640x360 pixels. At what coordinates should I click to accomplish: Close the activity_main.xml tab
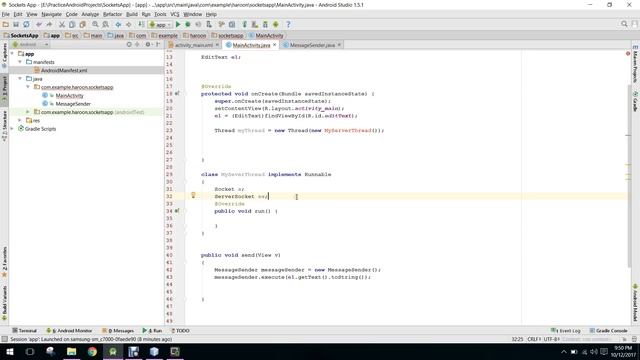(x=217, y=44)
